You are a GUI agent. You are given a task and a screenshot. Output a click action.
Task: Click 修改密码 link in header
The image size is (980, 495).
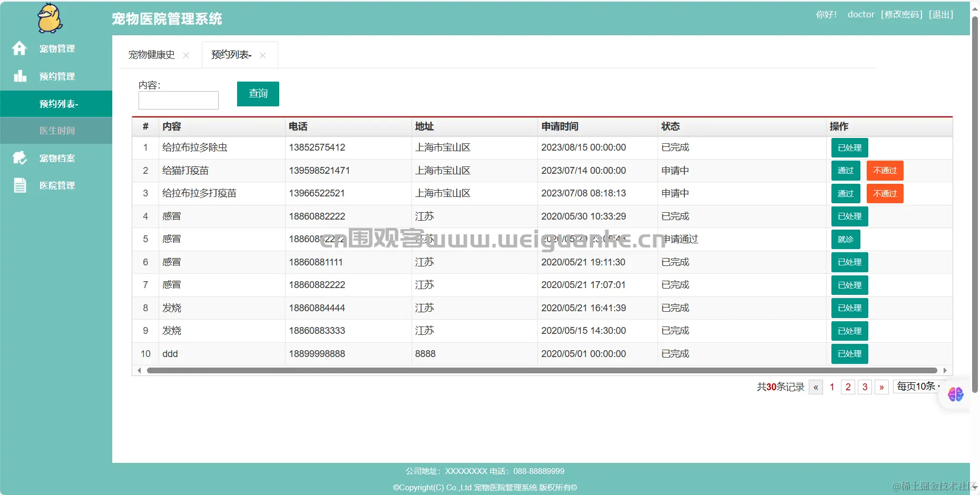(x=901, y=14)
